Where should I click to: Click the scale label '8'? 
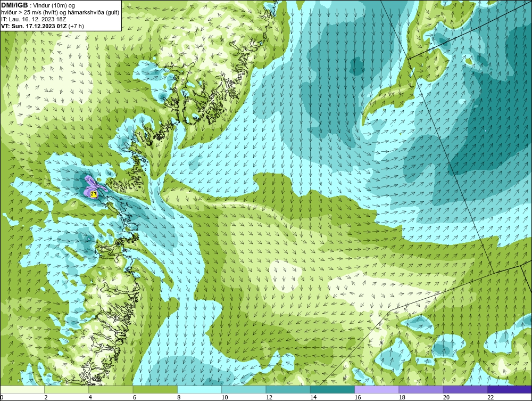pos(179,398)
